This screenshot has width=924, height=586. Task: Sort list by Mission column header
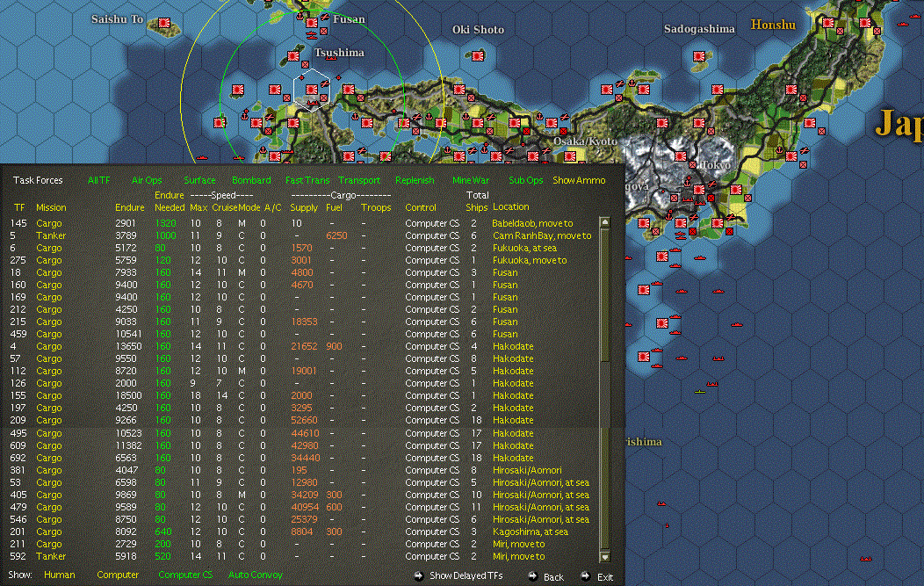pyautogui.click(x=51, y=207)
